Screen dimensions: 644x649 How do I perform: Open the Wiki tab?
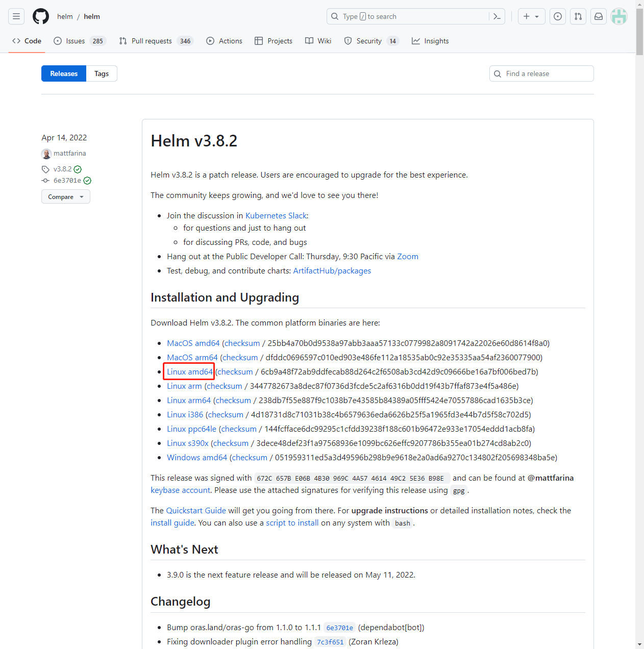click(x=318, y=41)
